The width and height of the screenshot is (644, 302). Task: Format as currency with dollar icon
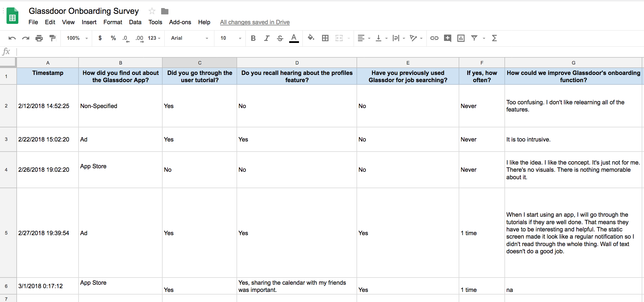coord(100,38)
